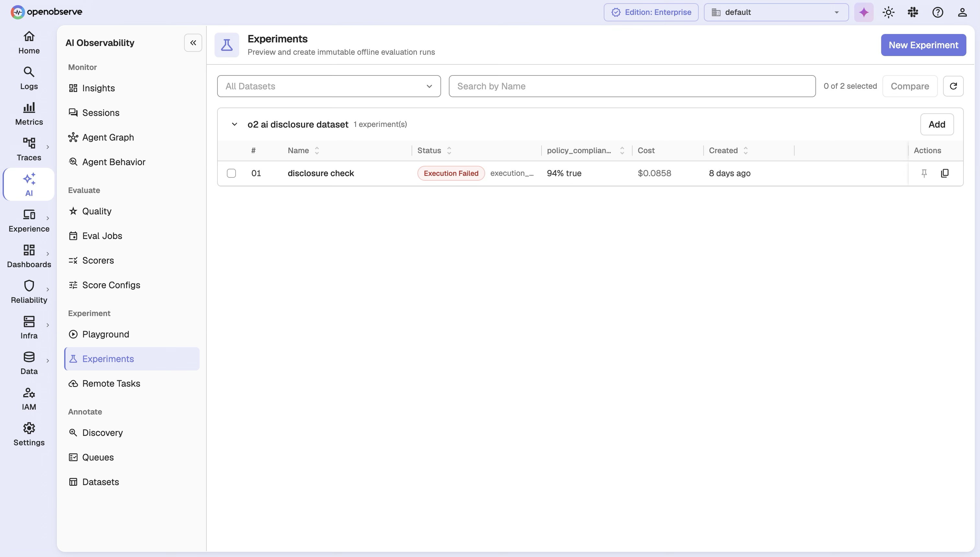Click the Execution Failed status badge
This screenshot has width=980, height=557.
coord(451,173)
